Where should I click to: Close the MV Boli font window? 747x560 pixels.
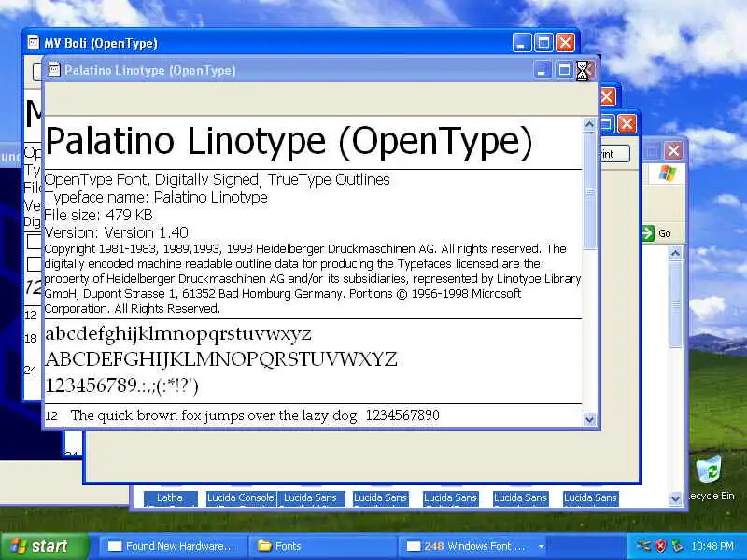566,43
